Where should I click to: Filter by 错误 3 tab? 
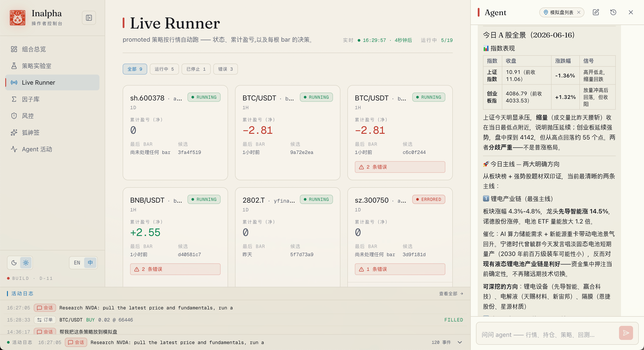[x=225, y=69]
